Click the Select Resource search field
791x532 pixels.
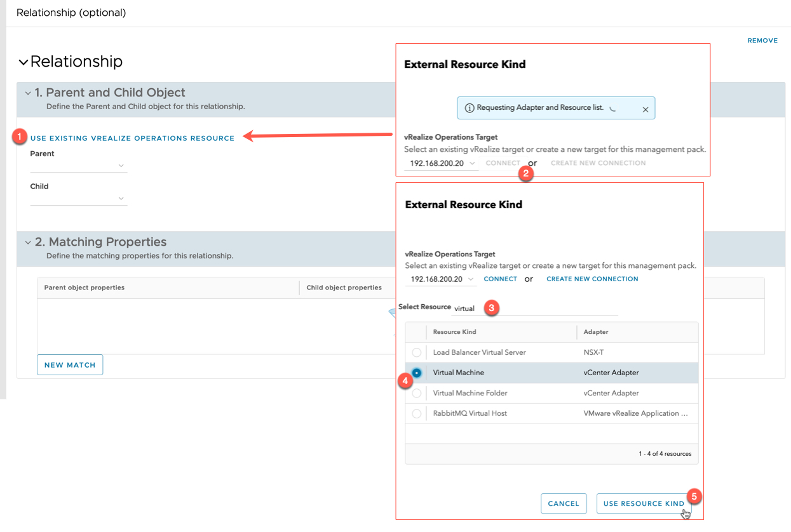coord(534,309)
